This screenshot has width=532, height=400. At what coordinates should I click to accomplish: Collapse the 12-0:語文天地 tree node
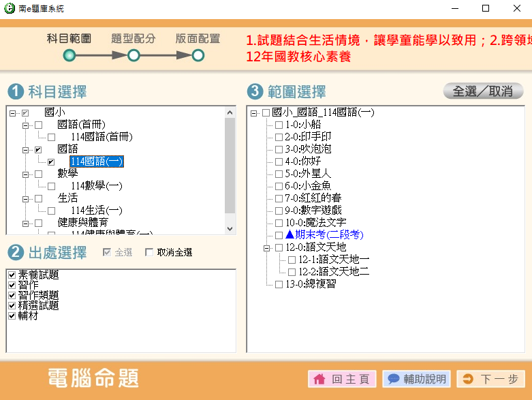point(267,247)
